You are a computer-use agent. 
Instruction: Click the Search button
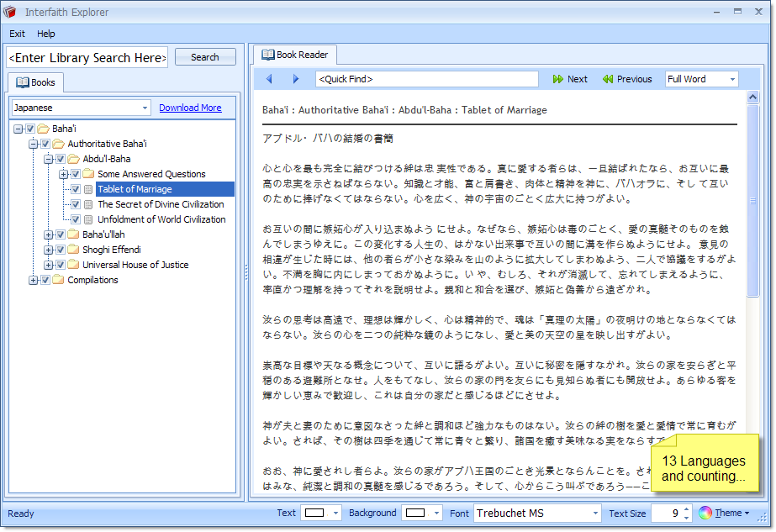pyautogui.click(x=205, y=57)
